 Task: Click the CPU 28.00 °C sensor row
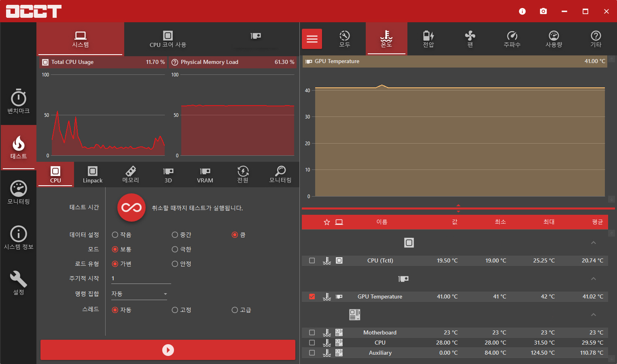tap(455, 343)
